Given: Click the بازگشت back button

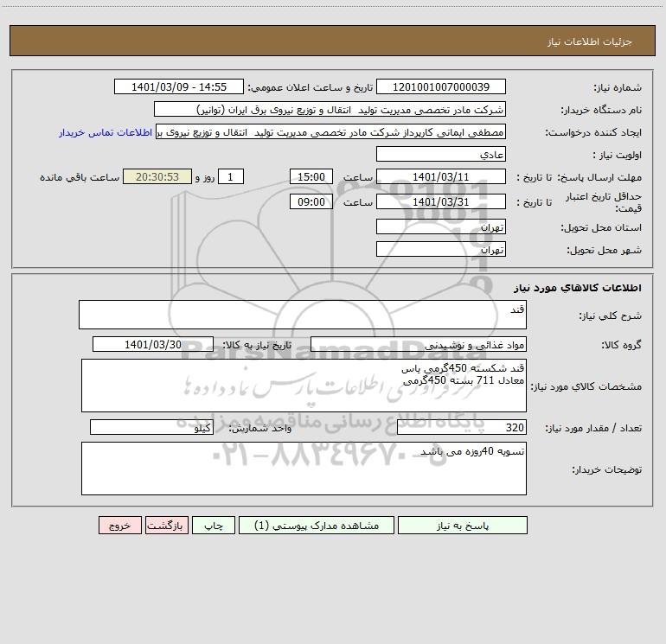Looking at the screenshot, I should point(166,525).
